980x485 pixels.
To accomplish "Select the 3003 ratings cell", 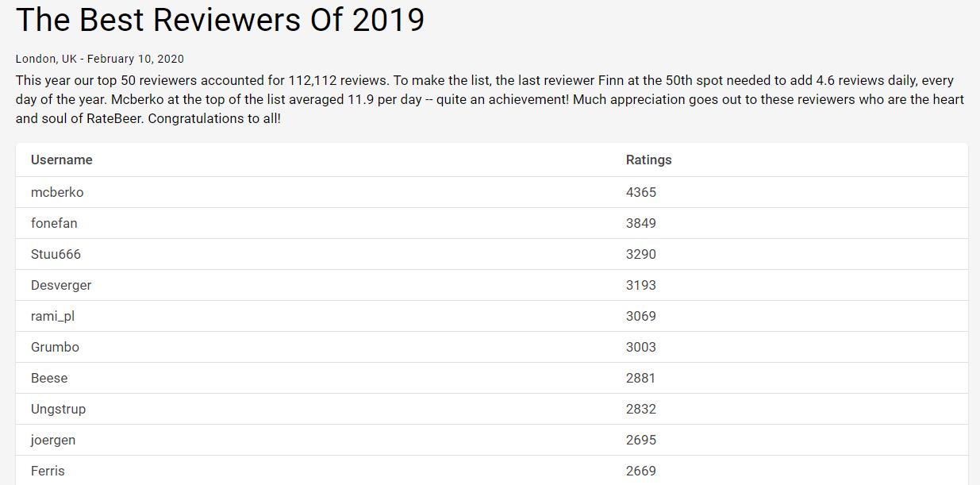I will (641, 347).
